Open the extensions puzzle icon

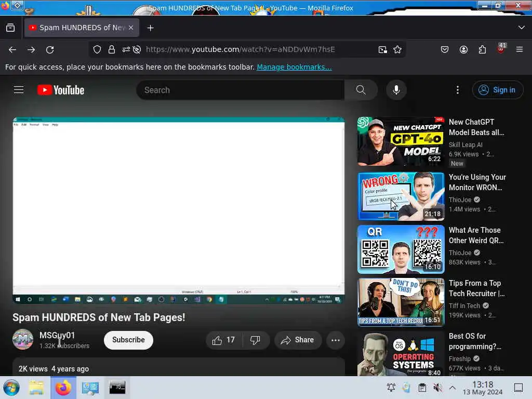click(482, 49)
